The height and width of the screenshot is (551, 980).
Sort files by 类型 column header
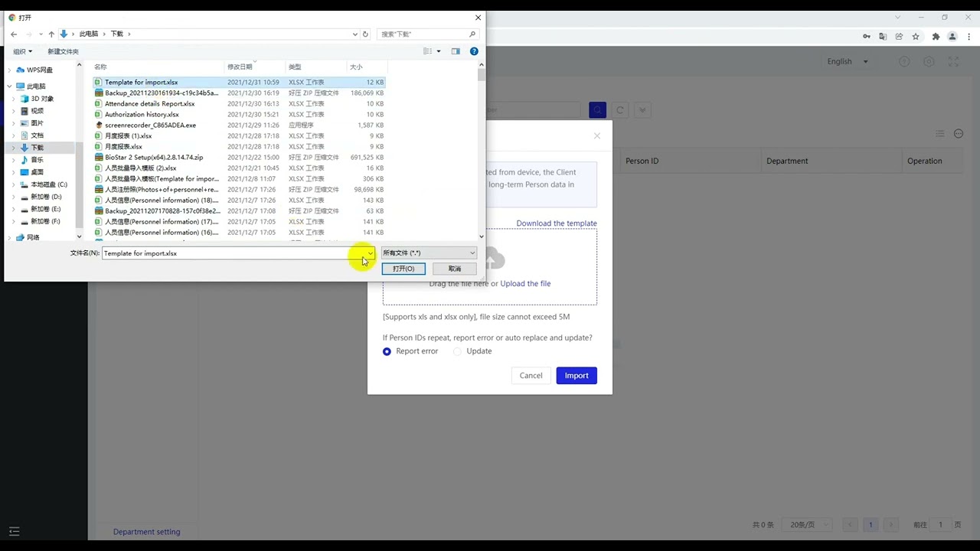click(295, 67)
